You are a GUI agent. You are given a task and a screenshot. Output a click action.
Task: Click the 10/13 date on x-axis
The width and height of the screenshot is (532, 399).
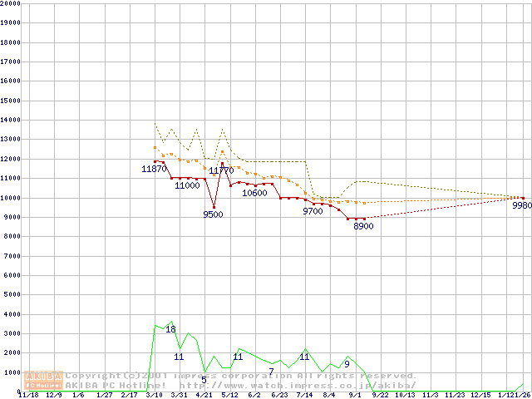pos(405,395)
